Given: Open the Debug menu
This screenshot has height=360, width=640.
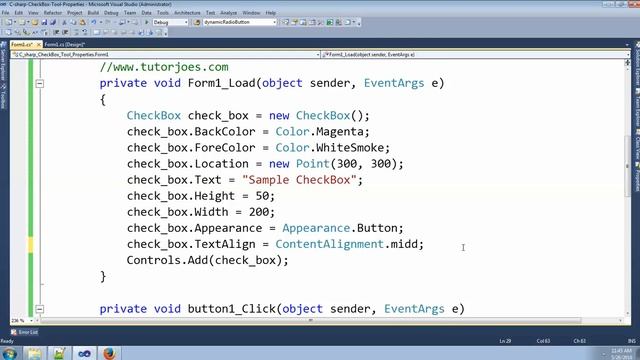Looking at the screenshot, I should [x=111, y=13].
